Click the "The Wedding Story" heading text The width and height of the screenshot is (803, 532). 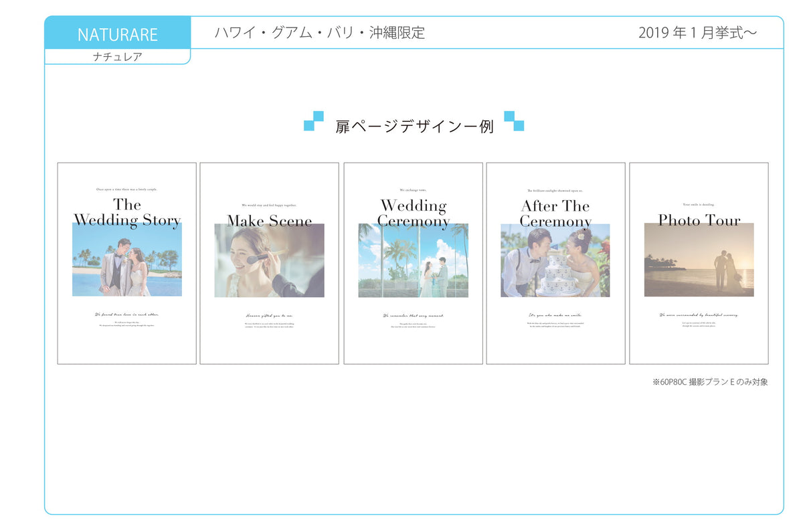click(127, 212)
